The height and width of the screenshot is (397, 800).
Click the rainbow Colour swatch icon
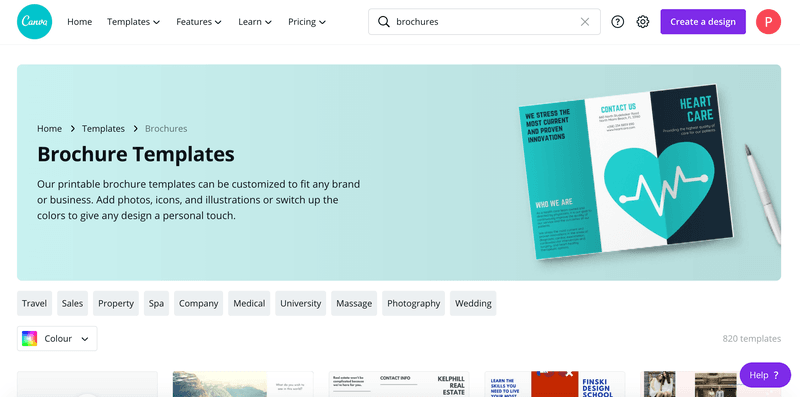[x=29, y=338]
